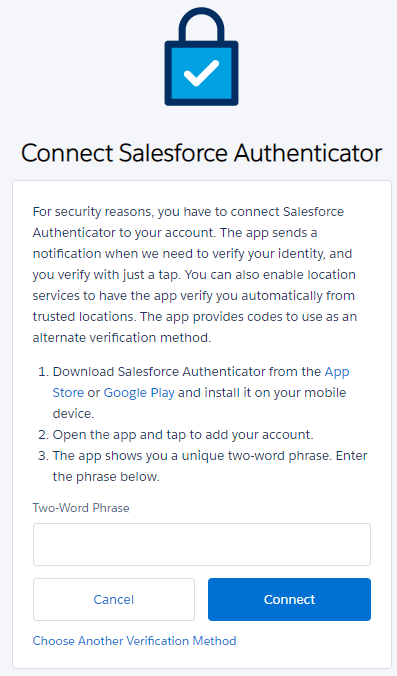Screen dimensions: 397x676
Task: Click the list number 3 marker
Action: [x=43, y=456]
